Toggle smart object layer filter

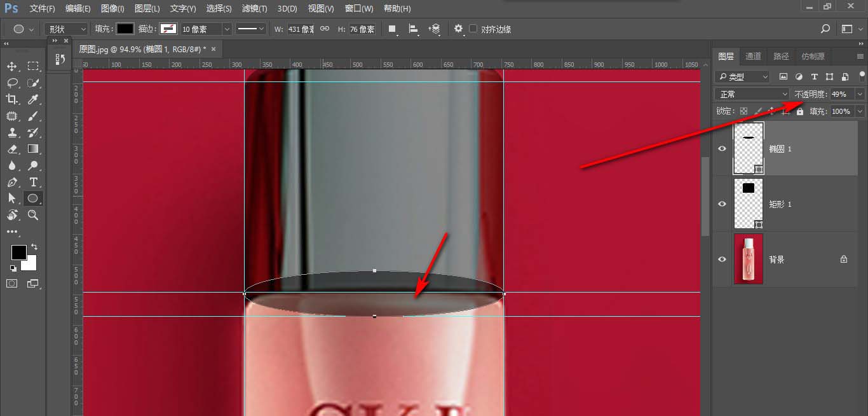tap(844, 76)
